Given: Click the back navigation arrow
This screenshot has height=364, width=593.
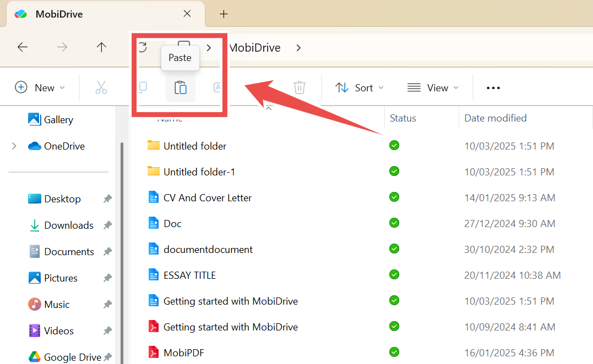Looking at the screenshot, I should [23, 47].
